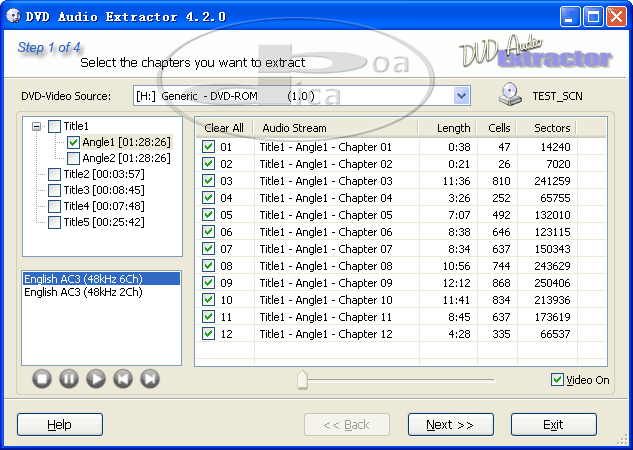This screenshot has height=450, width=633.
Task: Tick the Title2 [00:03:57] checkbox
Action: (x=55, y=174)
